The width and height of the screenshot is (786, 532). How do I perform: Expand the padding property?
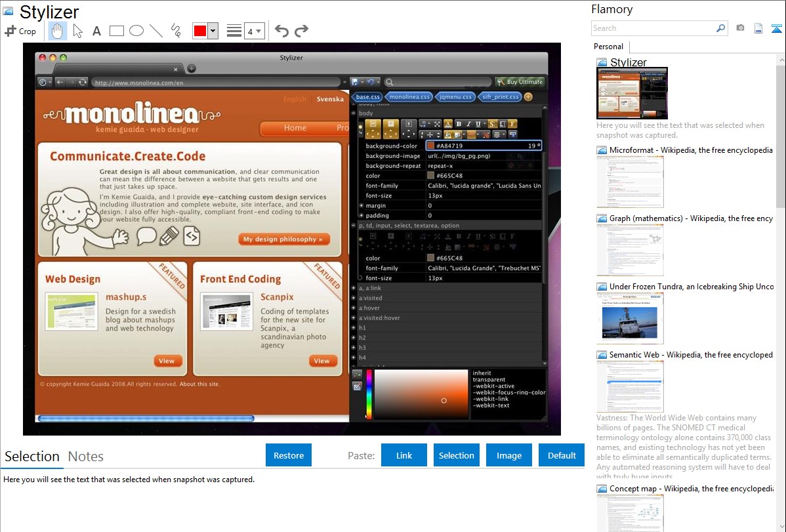pyautogui.click(x=361, y=216)
